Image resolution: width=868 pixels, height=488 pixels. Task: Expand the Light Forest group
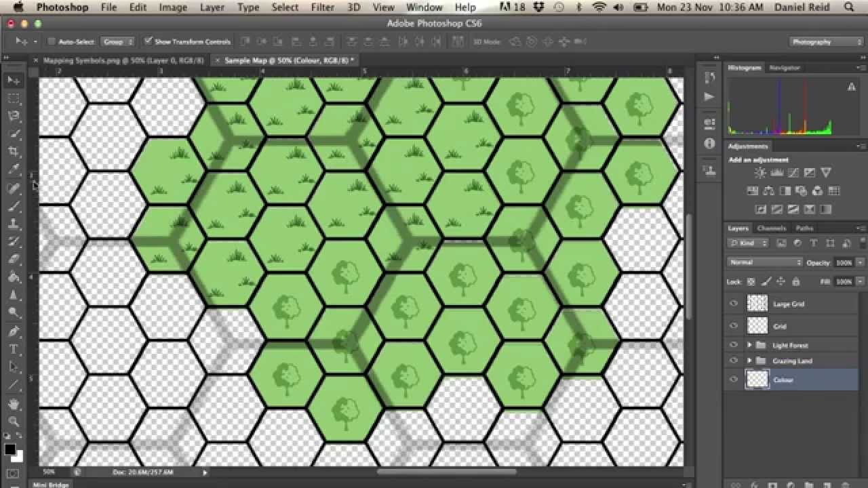coord(749,345)
